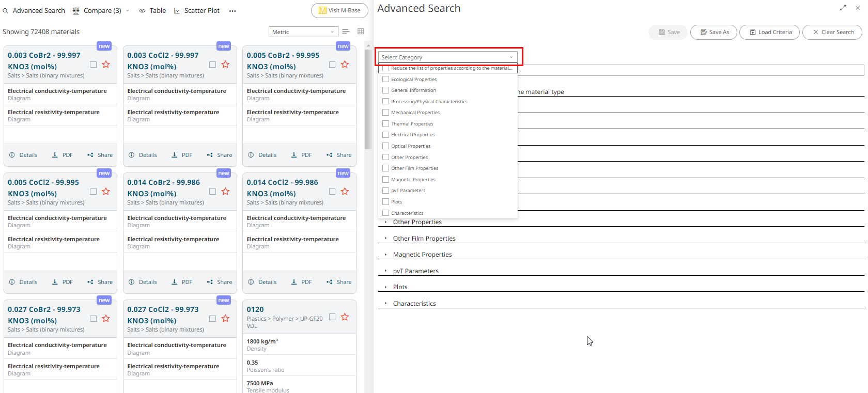Share the 0.005 CoCl2 - 99.995 material
868x393 pixels.
[100, 282]
